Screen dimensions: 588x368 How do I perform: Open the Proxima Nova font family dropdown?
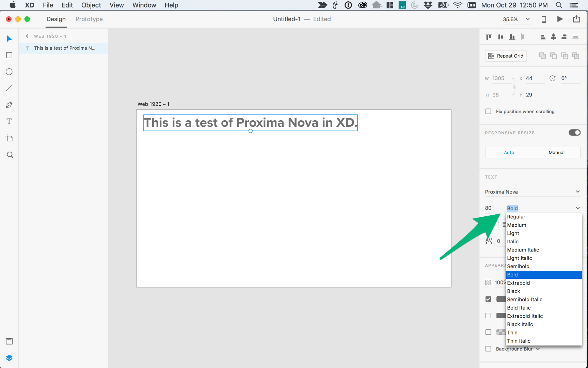click(x=533, y=192)
